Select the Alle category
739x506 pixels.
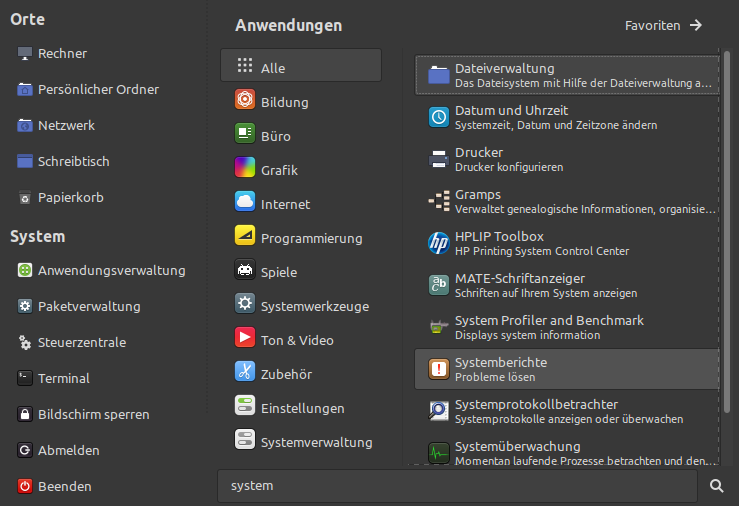coord(301,65)
